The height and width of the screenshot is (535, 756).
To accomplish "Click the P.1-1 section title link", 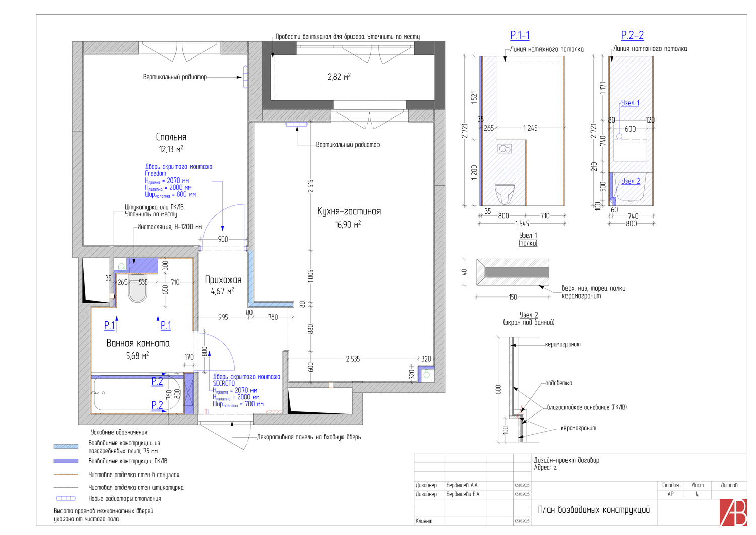I will point(520,35).
